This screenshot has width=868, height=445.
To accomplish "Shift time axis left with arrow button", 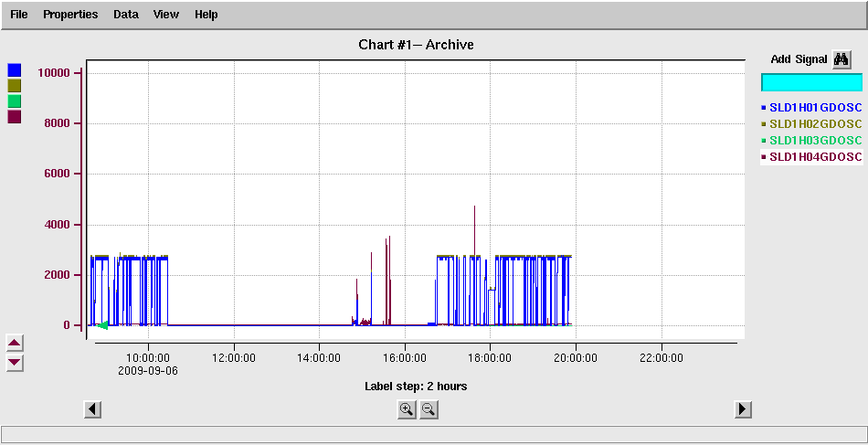I will point(92,409).
